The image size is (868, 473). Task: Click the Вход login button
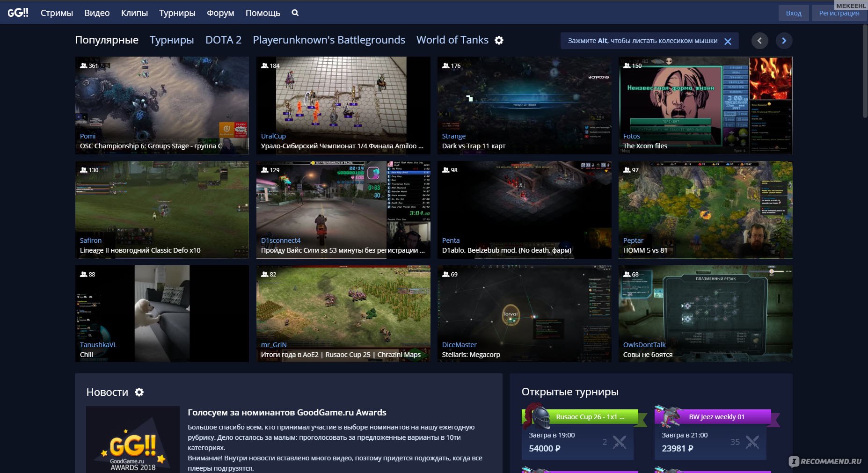click(x=794, y=13)
